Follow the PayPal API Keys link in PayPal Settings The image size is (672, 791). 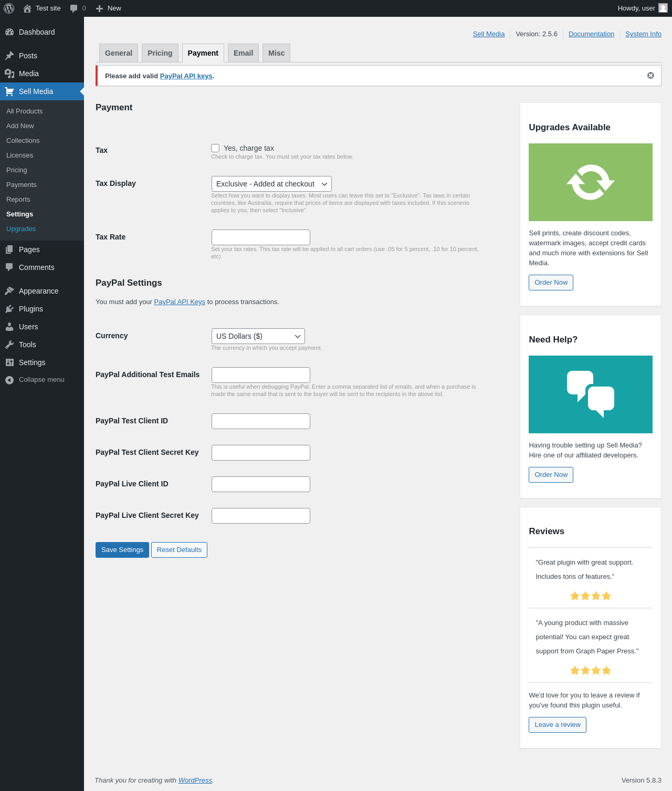pos(180,302)
